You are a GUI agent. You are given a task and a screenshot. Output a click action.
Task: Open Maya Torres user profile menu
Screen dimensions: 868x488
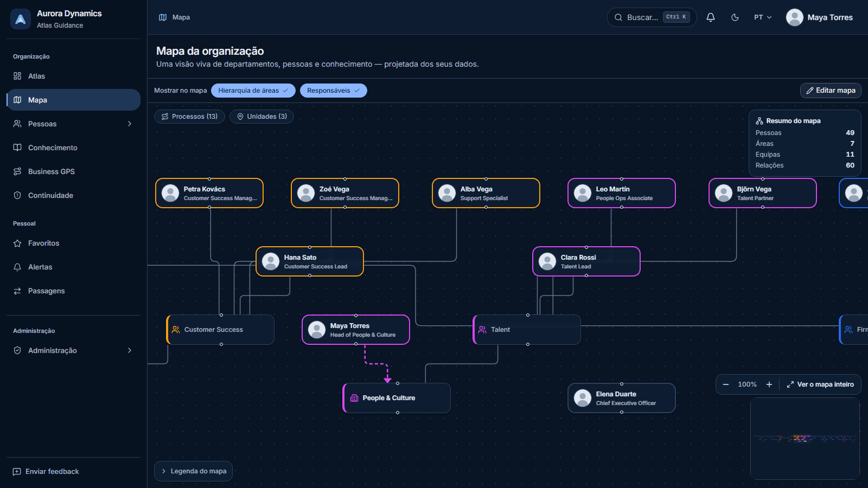coord(820,17)
